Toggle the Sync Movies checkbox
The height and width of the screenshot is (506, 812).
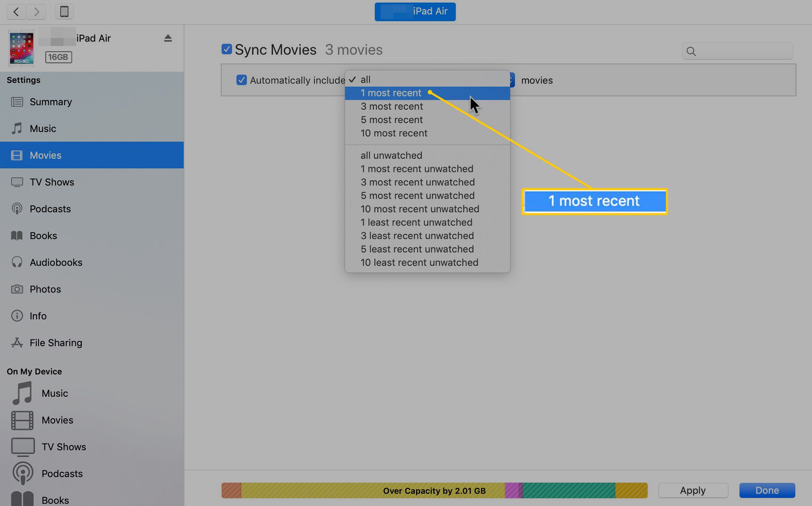[226, 49]
